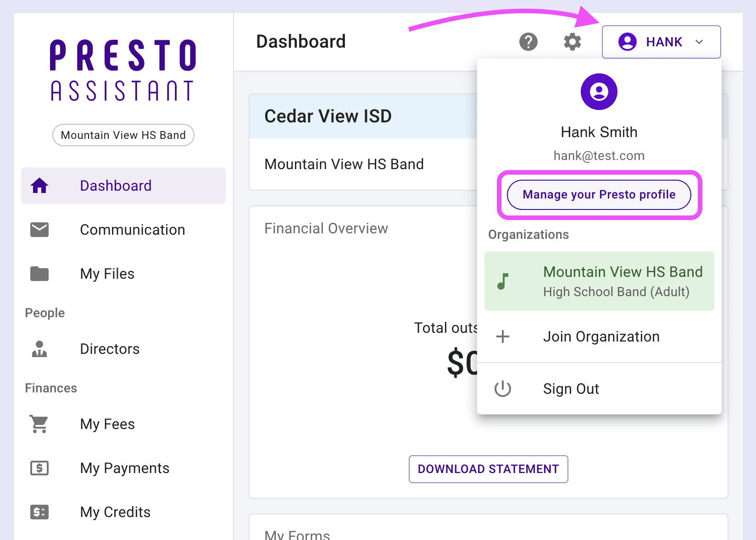Click the Finances section label

click(x=51, y=388)
